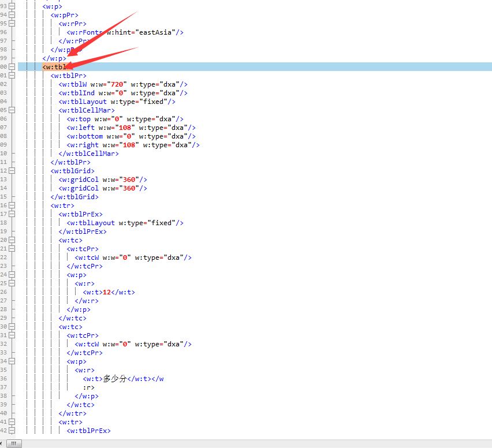Collapse the w:tblPr block fold marker

click(12, 76)
